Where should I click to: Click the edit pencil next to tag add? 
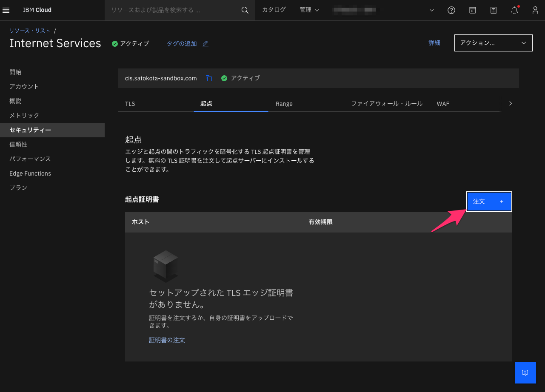point(205,44)
